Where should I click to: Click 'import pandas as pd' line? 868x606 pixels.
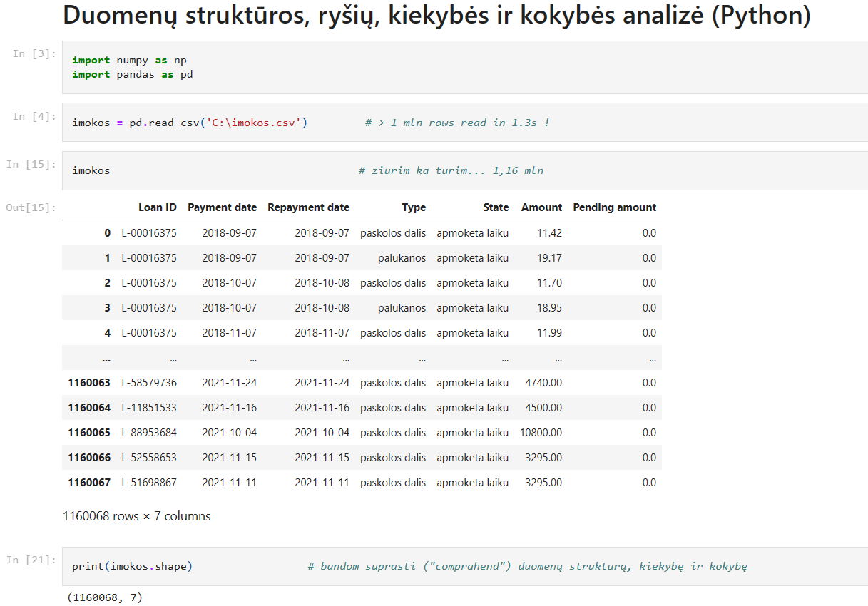pyautogui.click(x=132, y=74)
